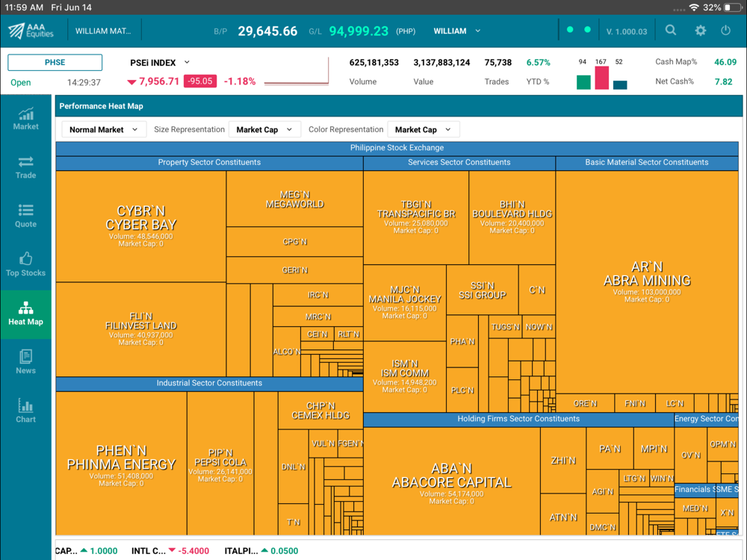
Task: Click the AAA Equities logo
Action: pos(31,31)
